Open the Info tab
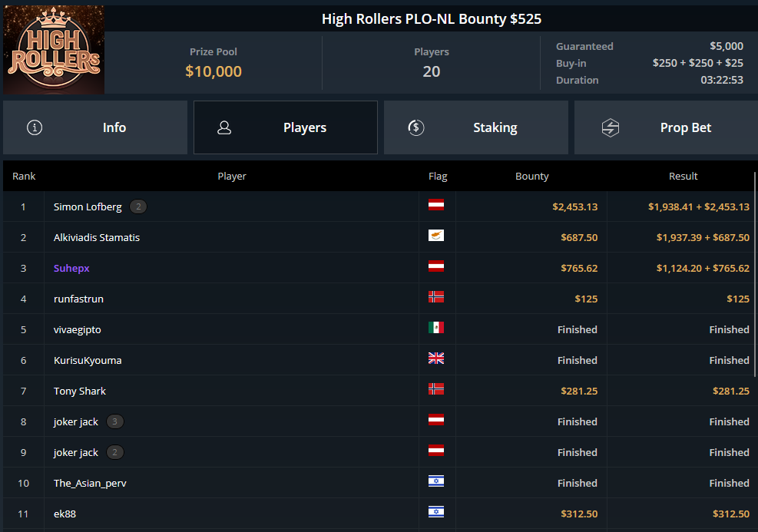758x532 pixels. coord(95,127)
